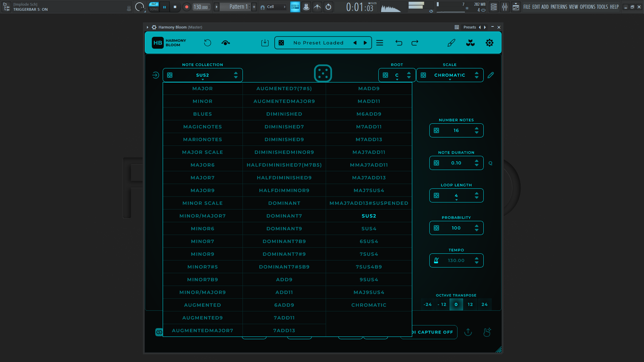
Task: Click Note Duration stepper arrows
Action: pyautogui.click(x=477, y=163)
